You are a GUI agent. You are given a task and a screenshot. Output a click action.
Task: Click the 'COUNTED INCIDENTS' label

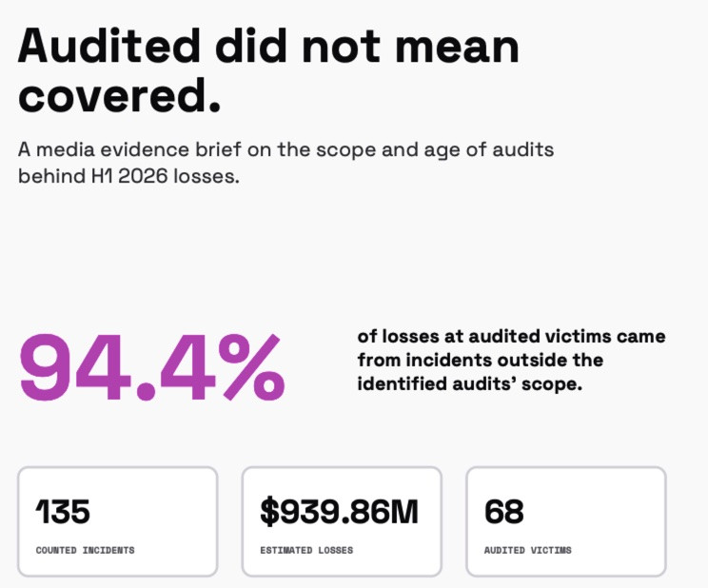coord(86,551)
